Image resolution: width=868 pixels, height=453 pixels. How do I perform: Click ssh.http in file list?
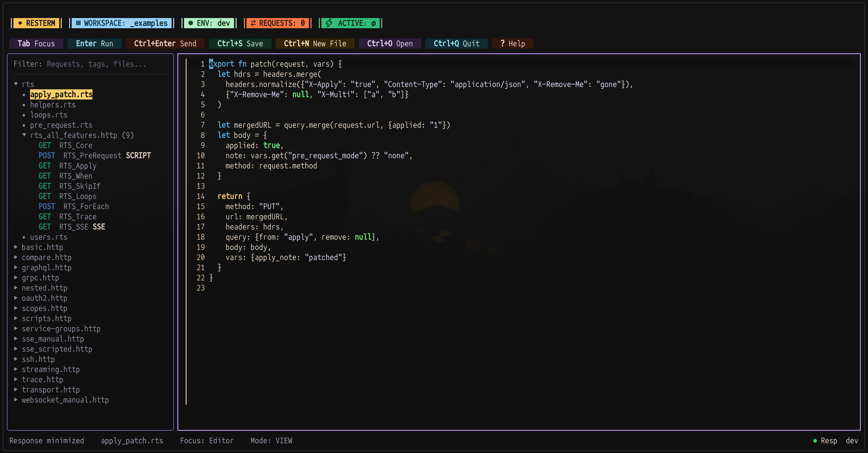38,359
